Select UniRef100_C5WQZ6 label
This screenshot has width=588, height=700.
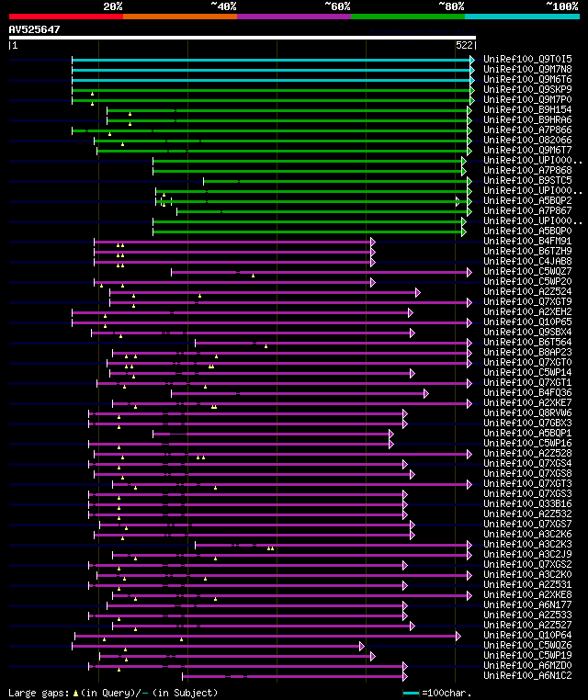527,646
